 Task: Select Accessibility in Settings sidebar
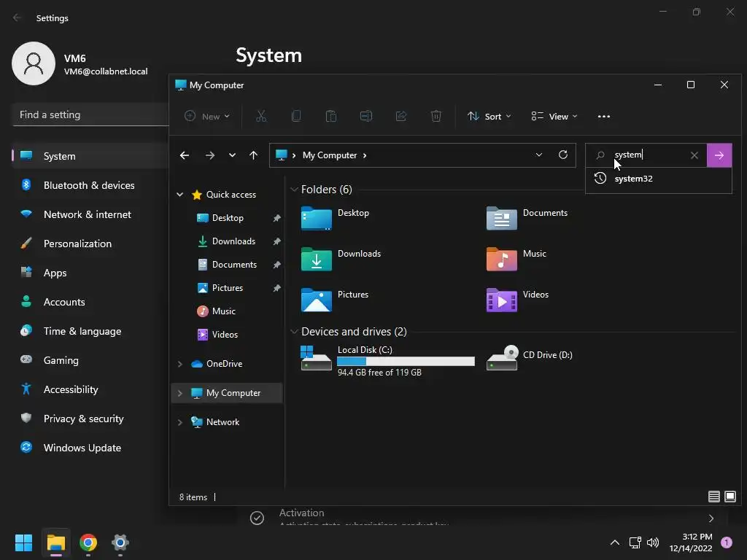(x=89, y=389)
